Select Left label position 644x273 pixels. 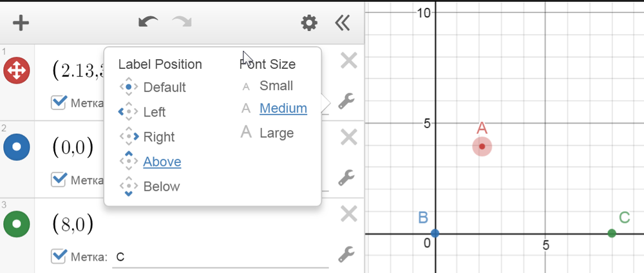[x=153, y=112]
